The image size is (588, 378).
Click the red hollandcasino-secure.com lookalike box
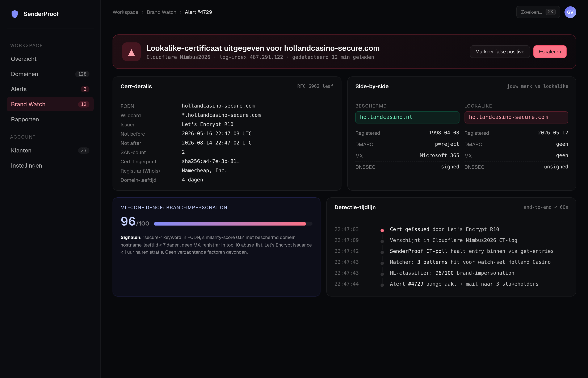point(516,117)
